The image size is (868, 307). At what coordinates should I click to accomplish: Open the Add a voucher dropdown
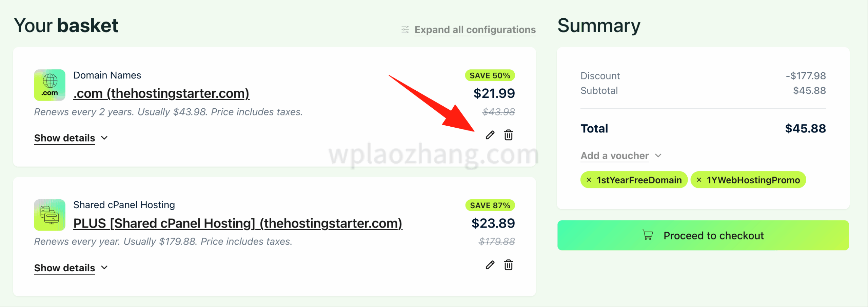tap(614, 156)
